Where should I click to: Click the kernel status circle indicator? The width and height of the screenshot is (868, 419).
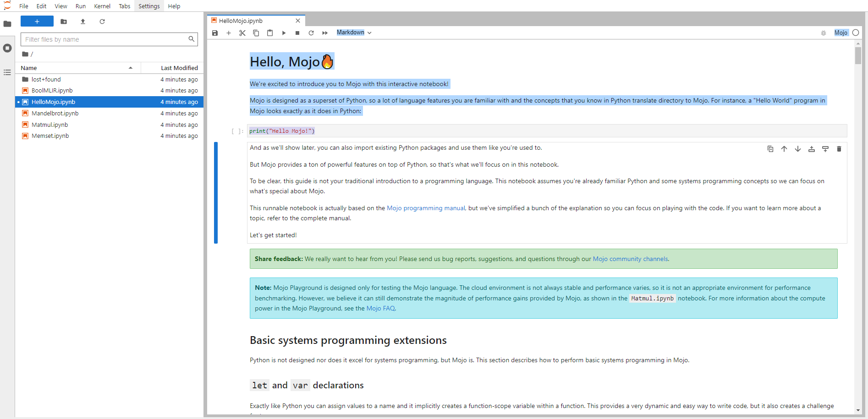point(856,33)
